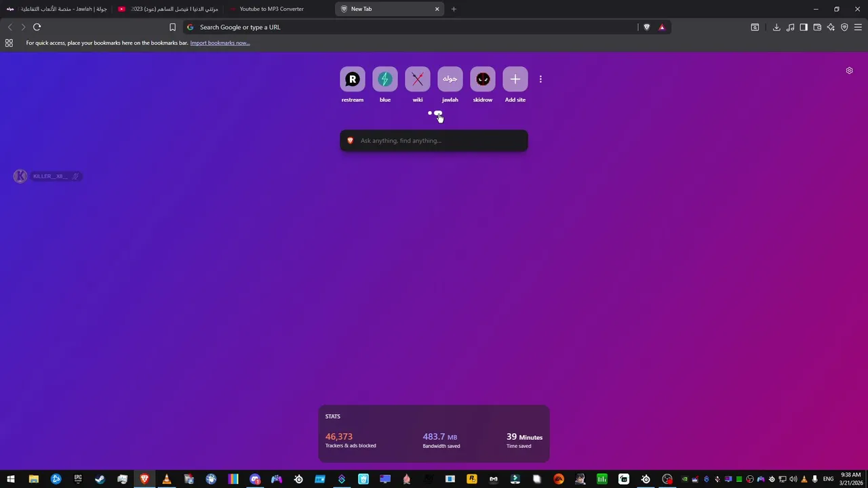Open the wiki top site shortcut

(418, 85)
